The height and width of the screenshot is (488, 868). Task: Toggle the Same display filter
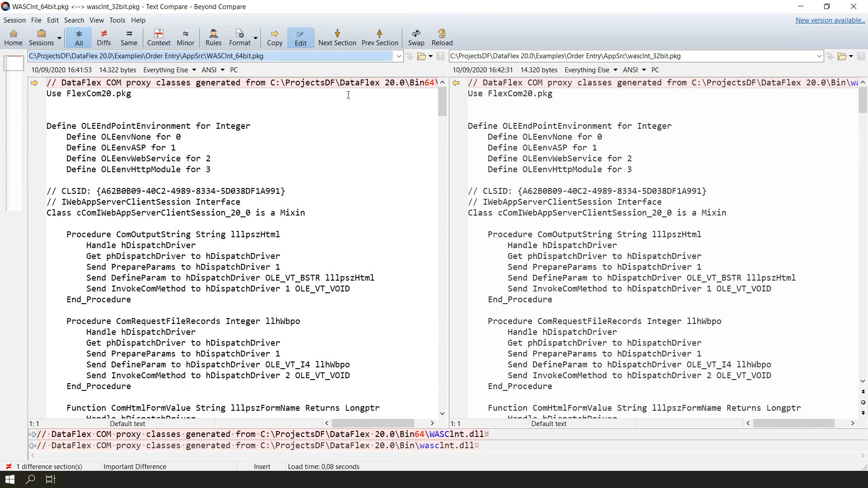(129, 38)
